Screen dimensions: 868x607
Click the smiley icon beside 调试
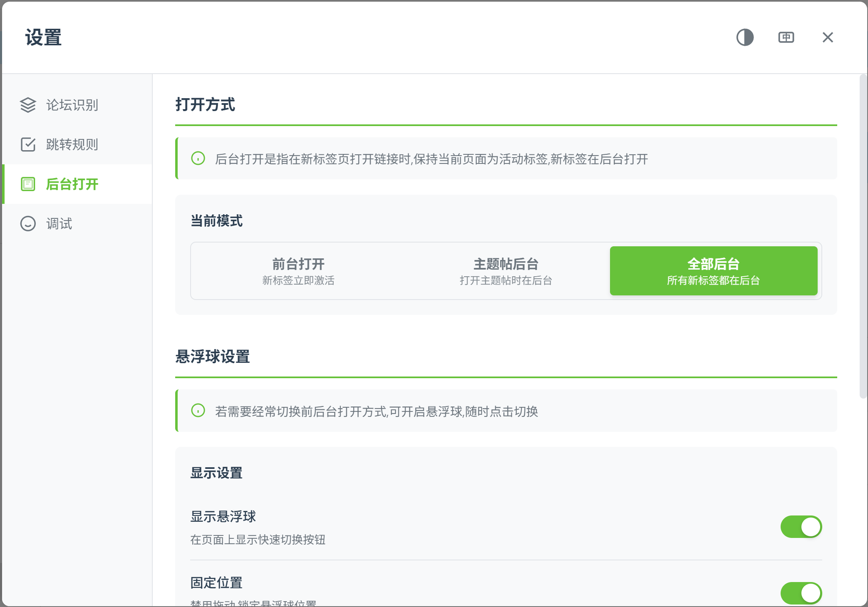(28, 223)
